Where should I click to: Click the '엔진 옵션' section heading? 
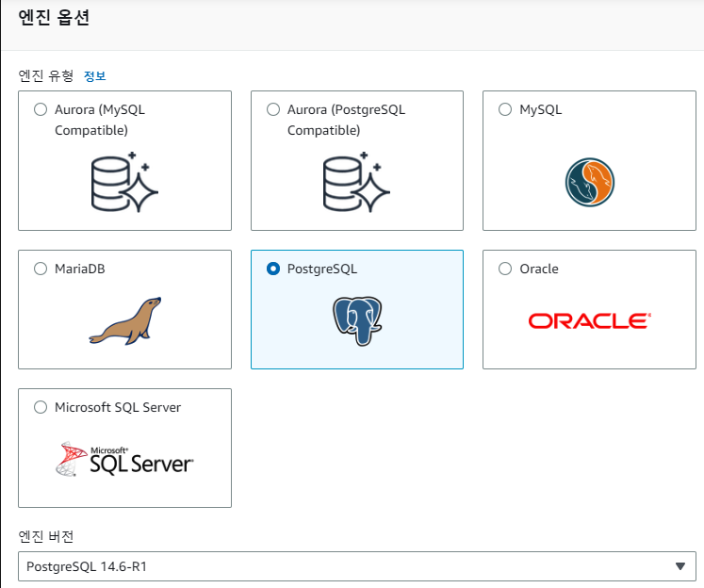click(x=54, y=18)
